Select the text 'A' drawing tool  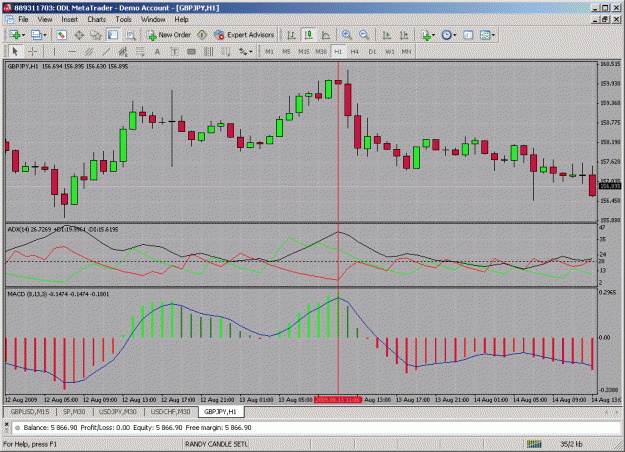click(x=157, y=51)
